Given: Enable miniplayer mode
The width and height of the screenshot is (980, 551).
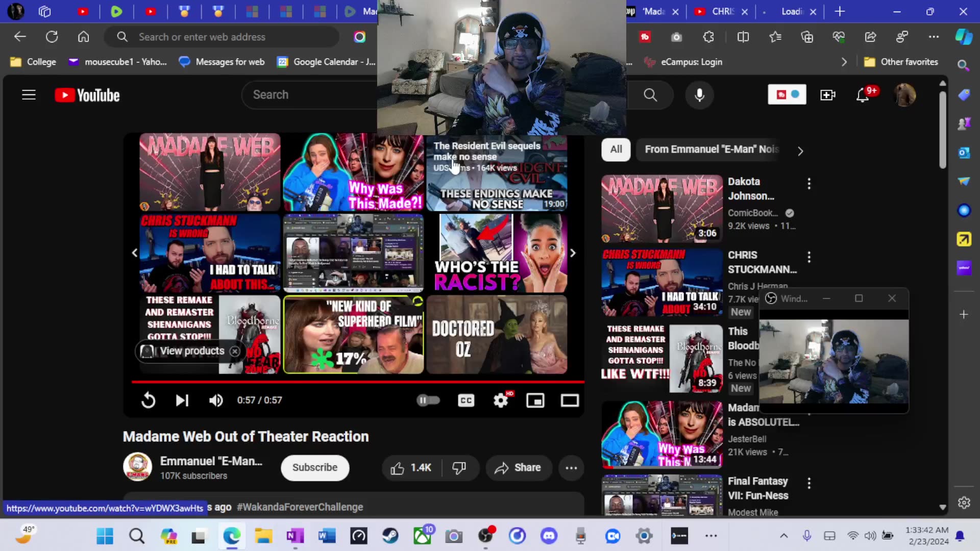Looking at the screenshot, I should point(535,400).
